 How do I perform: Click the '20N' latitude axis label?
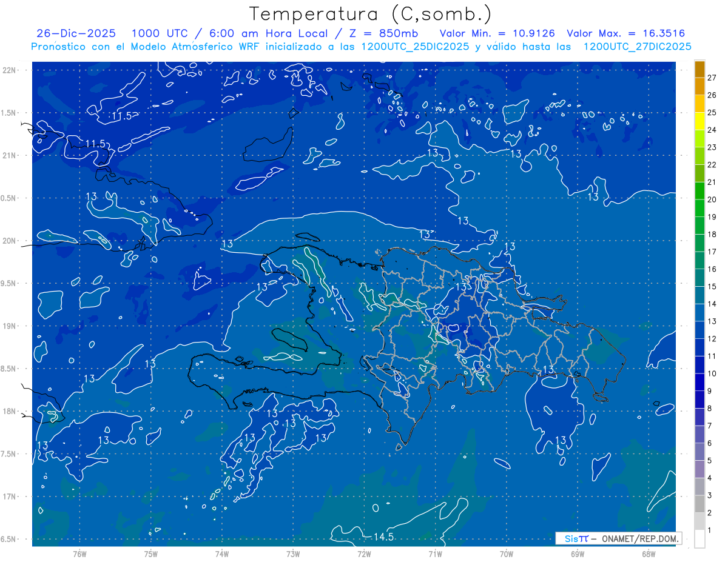point(9,241)
